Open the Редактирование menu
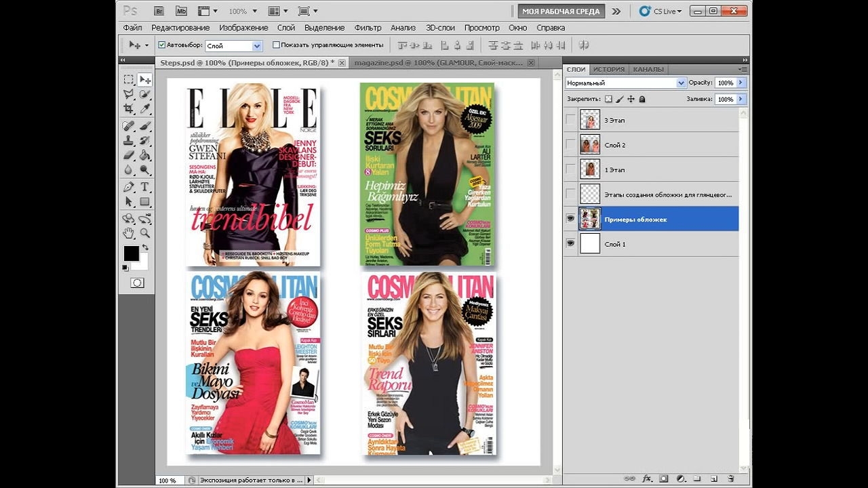 pos(180,28)
